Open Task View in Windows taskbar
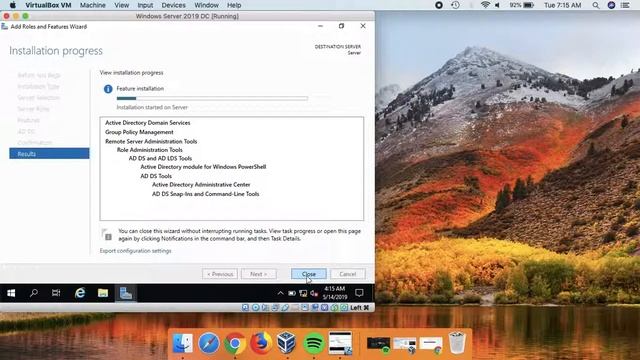The image size is (640, 360). click(56, 293)
